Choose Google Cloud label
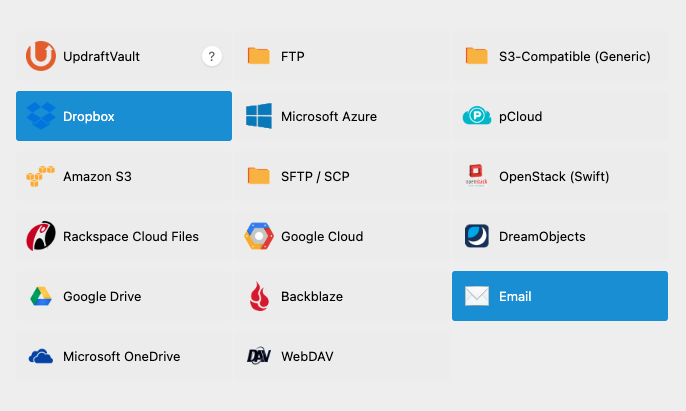This screenshot has width=686, height=411. (x=322, y=236)
